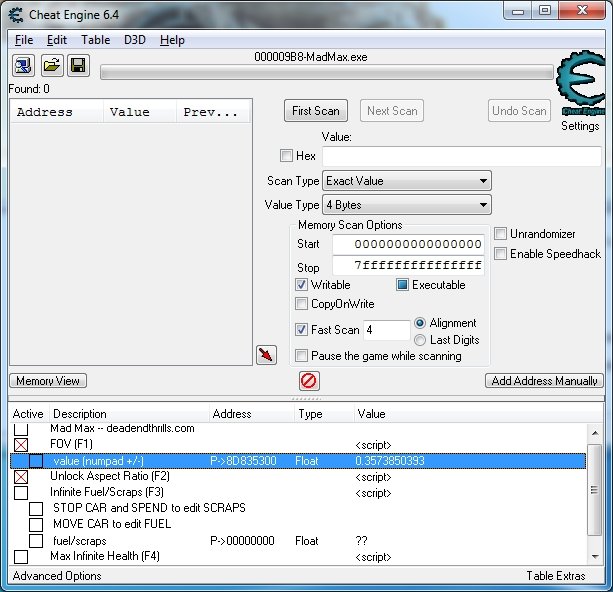
Task: Click the value 0.3573850393 cell
Action: pos(390,461)
